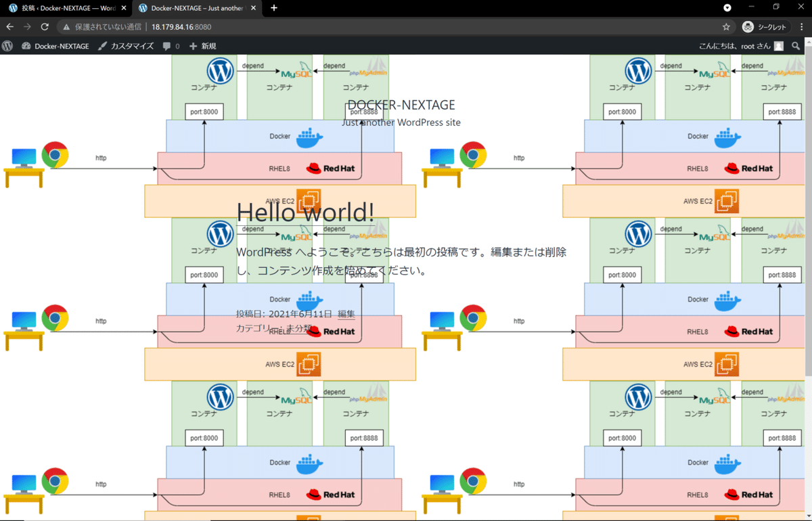
Task: Open Chrome's three-dot menu
Action: pyautogui.click(x=801, y=27)
